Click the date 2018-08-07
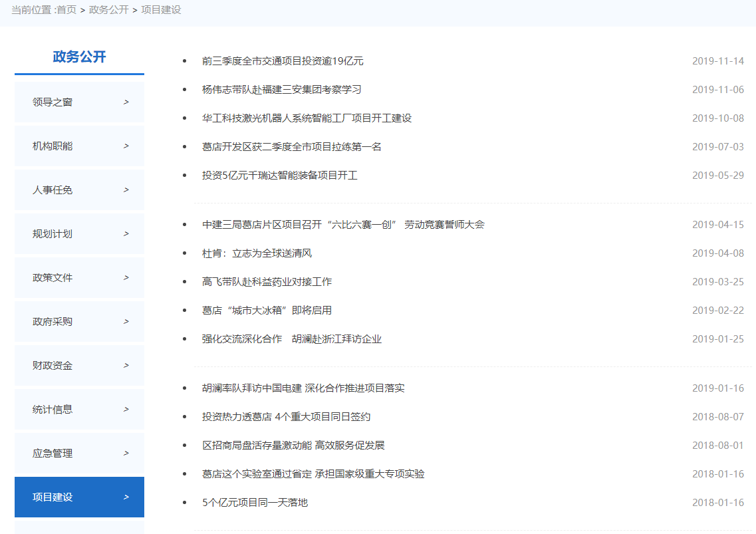756x534 pixels. [718, 417]
